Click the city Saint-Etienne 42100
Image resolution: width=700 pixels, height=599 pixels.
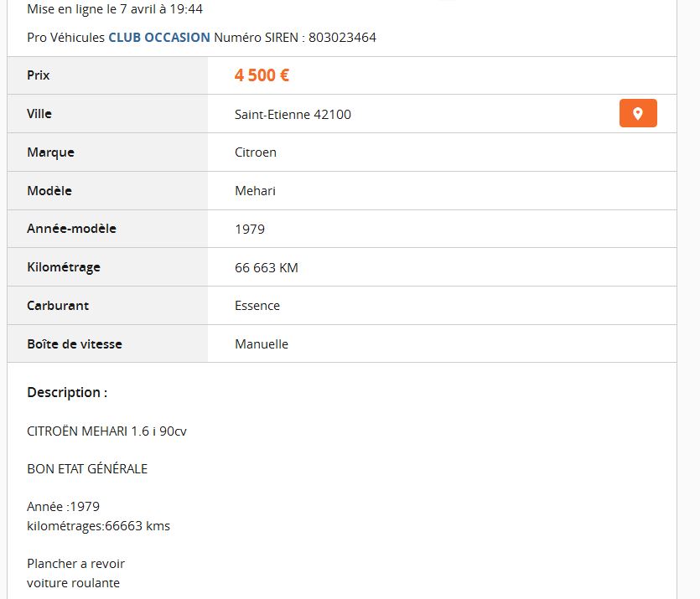[293, 115]
